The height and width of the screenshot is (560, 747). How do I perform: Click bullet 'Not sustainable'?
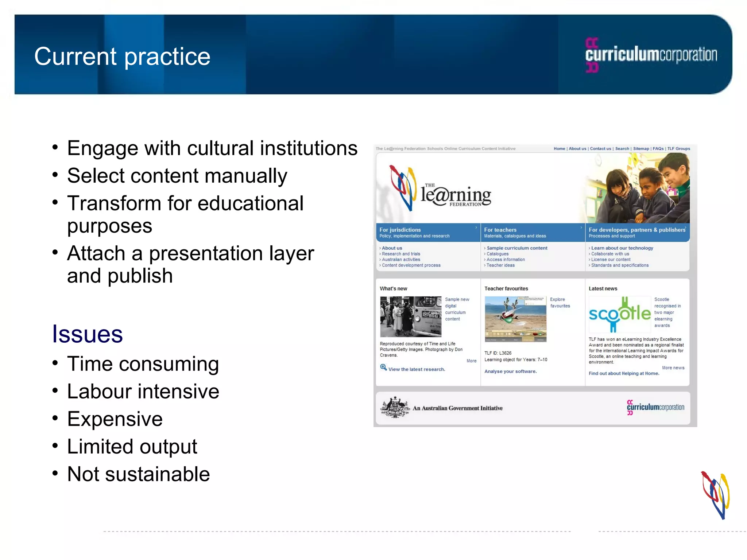click(x=138, y=474)
